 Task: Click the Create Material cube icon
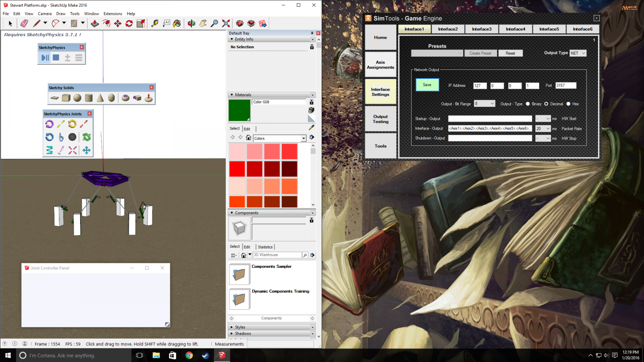pyautogui.click(x=312, y=110)
